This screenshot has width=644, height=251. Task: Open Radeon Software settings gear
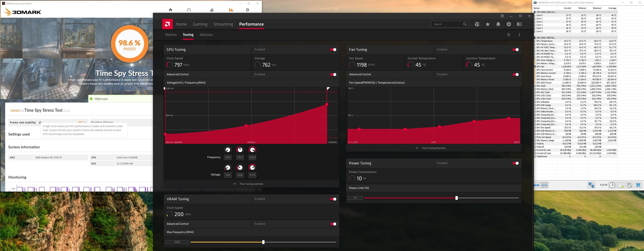(x=509, y=24)
